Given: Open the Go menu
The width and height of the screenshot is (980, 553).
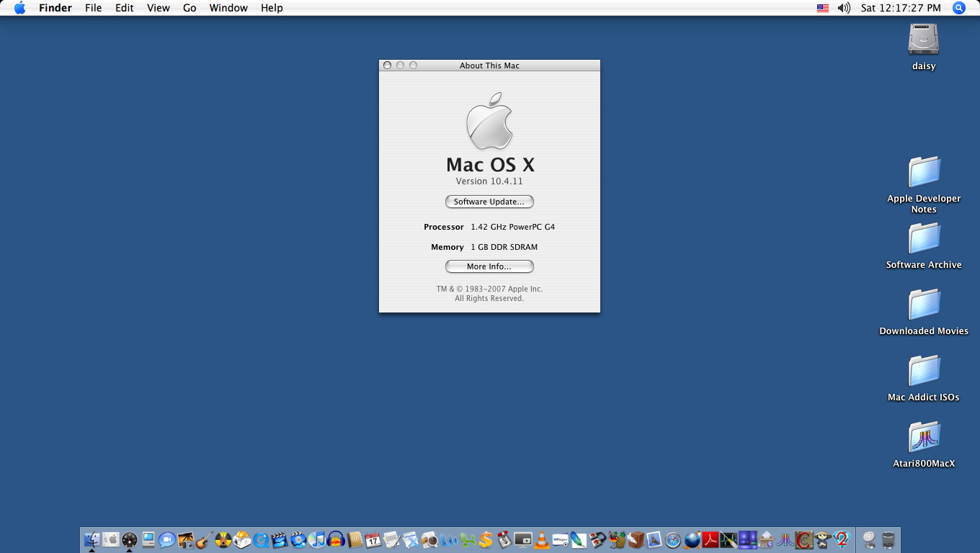Looking at the screenshot, I should 190,8.
